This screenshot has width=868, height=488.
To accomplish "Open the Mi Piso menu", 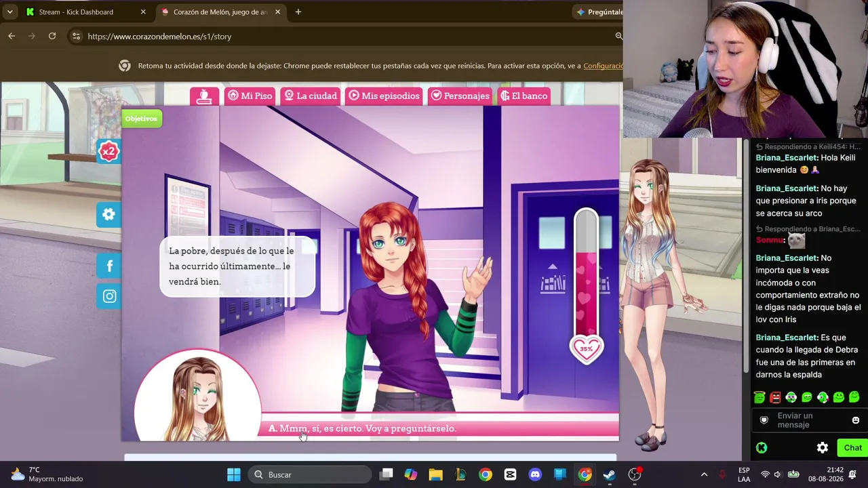I will click(x=250, y=96).
